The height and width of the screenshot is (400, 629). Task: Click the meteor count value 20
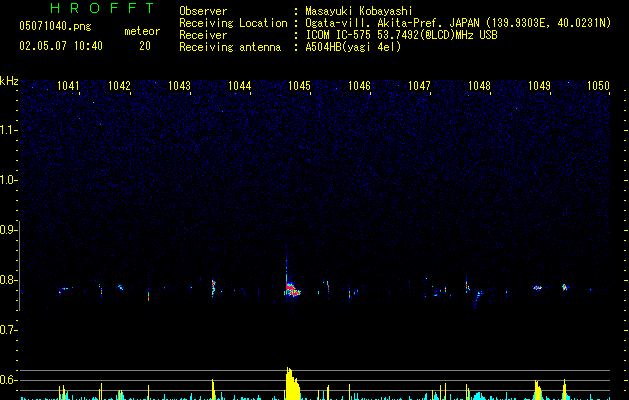pos(145,46)
